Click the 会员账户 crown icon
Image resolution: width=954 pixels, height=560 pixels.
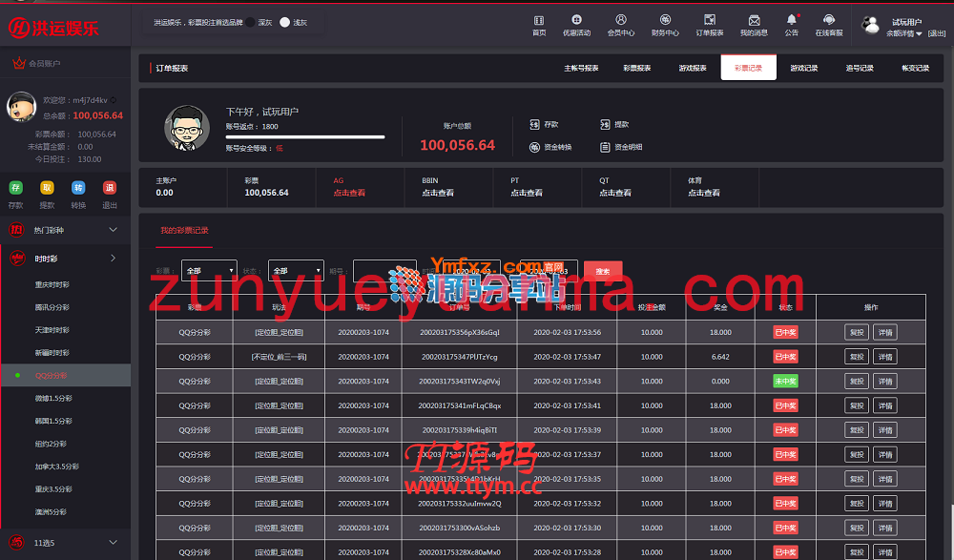[x=19, y=63]
